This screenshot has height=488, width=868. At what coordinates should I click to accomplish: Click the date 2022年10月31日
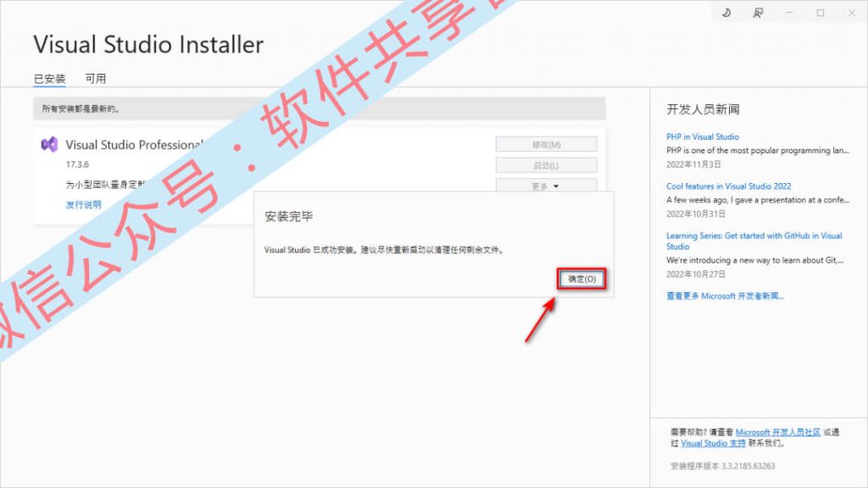(x=696, y=213)
